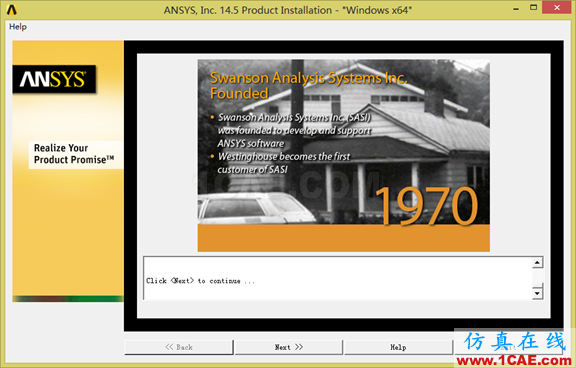
Task: Click the message box scroll up arrow
Action: coord(537,263)
